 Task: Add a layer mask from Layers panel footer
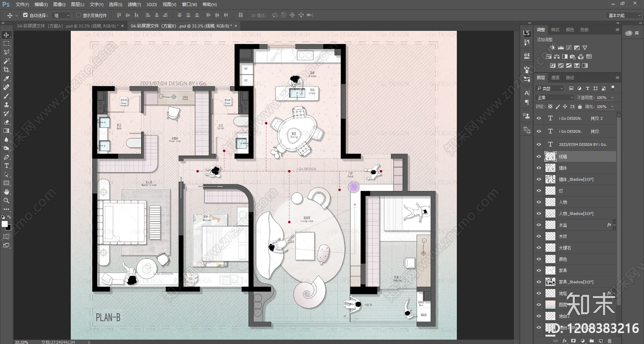point(573,341)
